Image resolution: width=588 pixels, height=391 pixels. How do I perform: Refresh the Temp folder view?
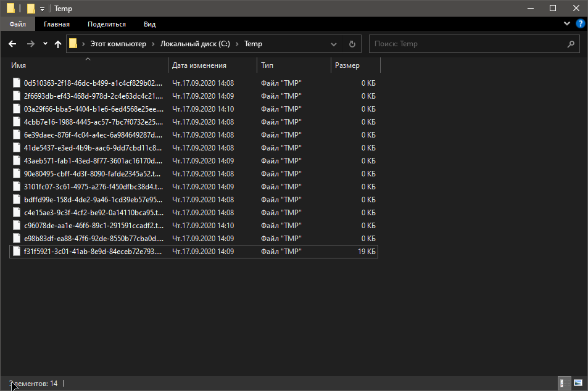point(352,44)
